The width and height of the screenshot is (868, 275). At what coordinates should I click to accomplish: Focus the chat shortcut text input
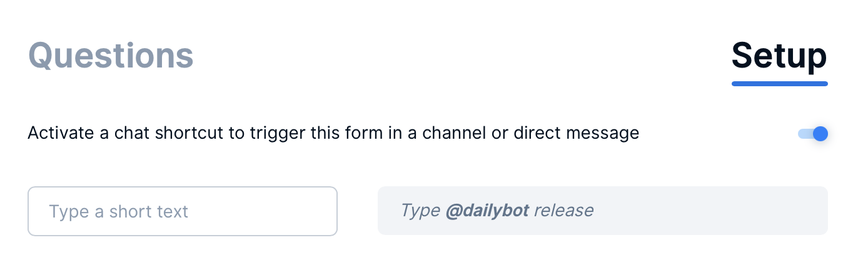(183, 211)
